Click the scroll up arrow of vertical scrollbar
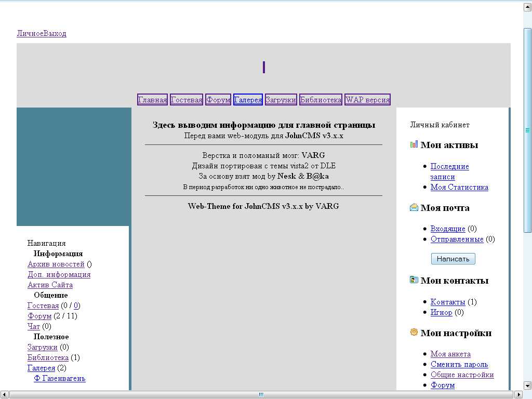Viewport: 532px width, 399px height. [528, 6]
